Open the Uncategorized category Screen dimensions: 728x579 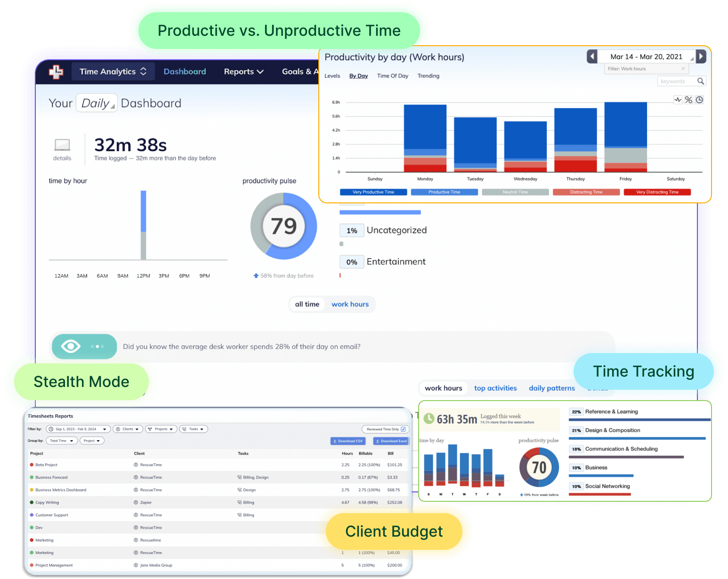[396, 230]
